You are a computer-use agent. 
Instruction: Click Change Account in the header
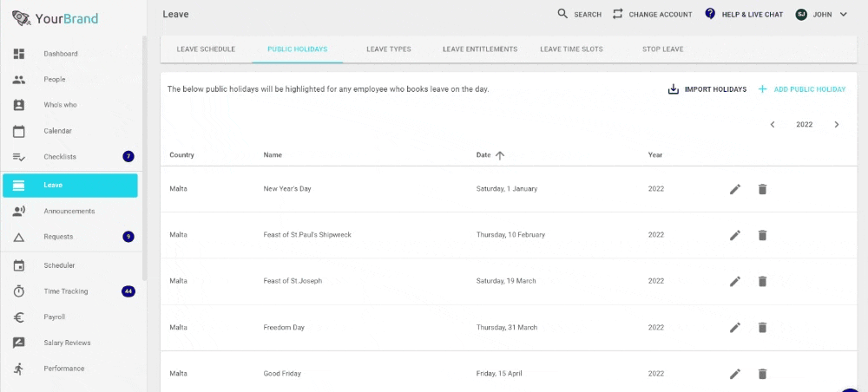[652, 15]
